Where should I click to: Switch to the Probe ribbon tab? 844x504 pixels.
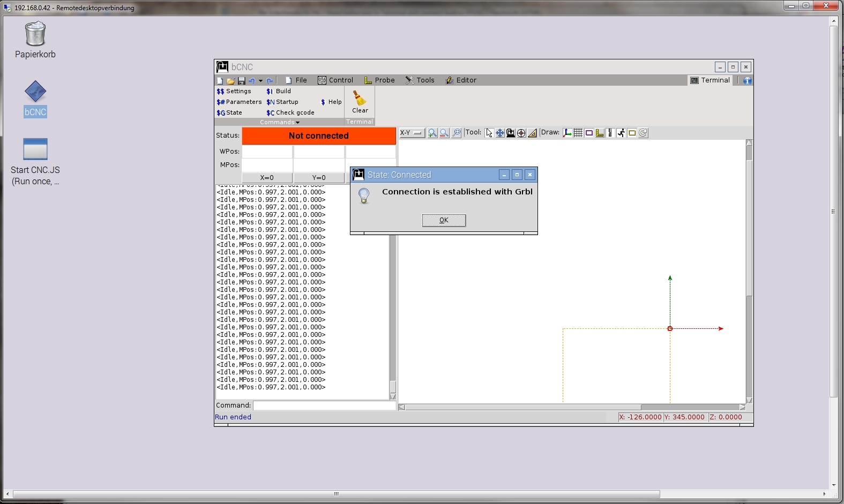[x=379, y=80]
